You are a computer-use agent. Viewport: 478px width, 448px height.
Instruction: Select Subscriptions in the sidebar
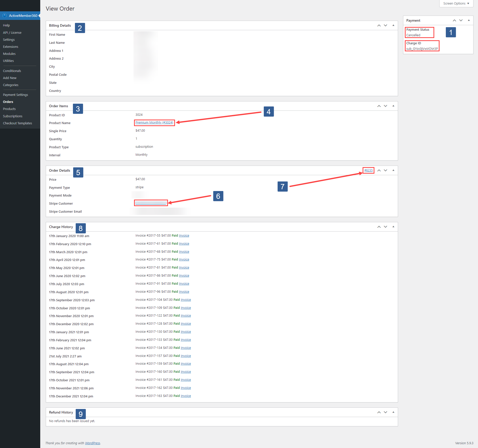(x=13, y=116)
